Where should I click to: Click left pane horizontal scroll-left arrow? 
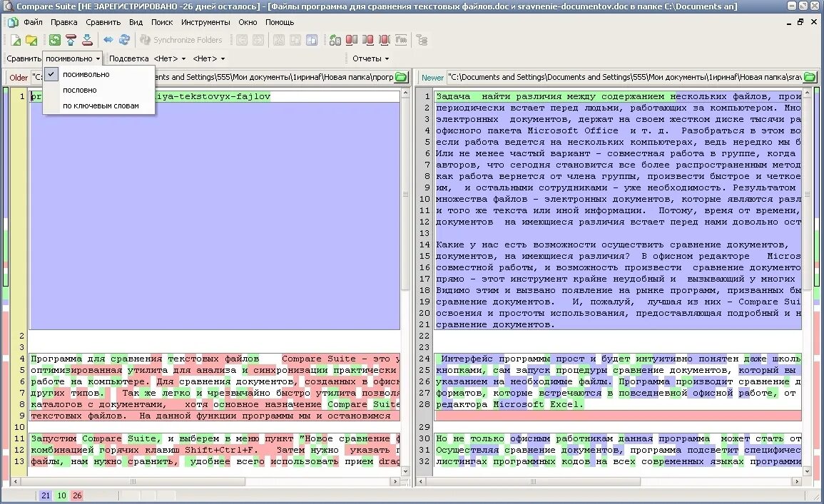15,481
